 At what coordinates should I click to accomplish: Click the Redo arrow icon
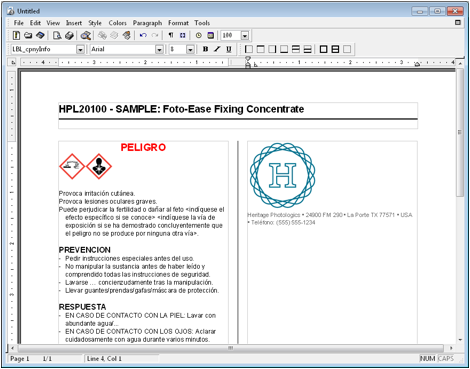tap(155, 35)
